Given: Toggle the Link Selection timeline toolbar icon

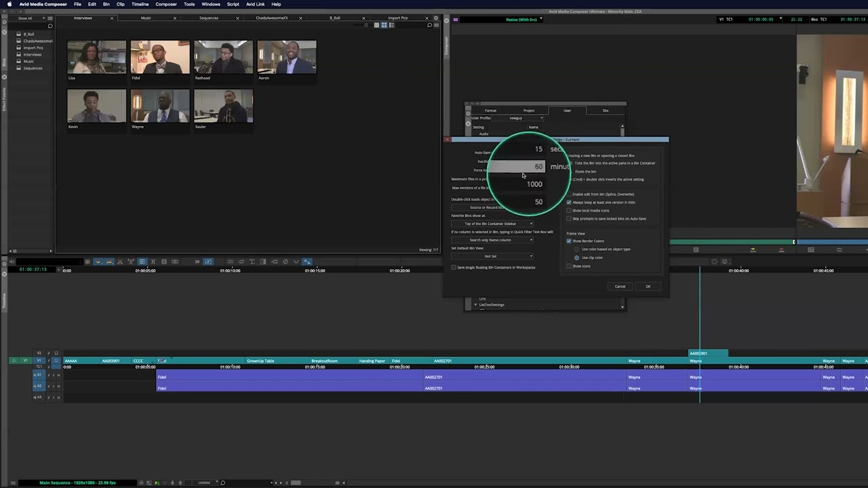Looking at the screenshot, I should (142, 262).
